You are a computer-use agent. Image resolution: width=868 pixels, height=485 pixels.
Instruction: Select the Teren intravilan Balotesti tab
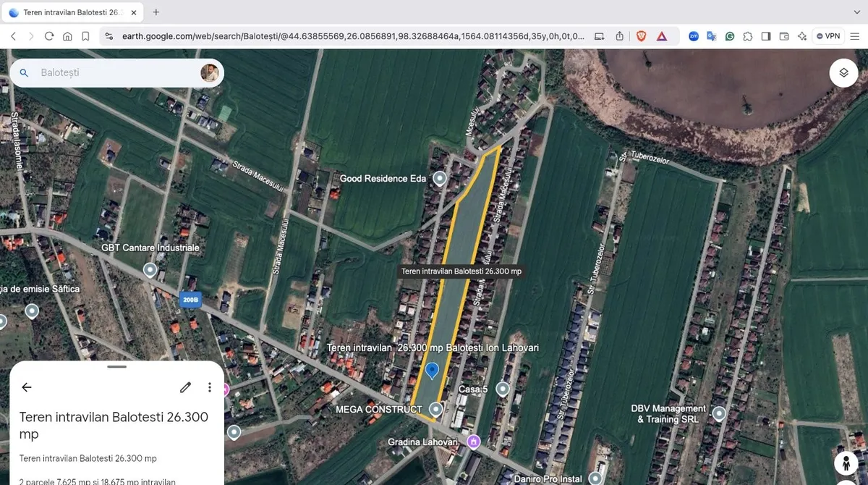70,12
